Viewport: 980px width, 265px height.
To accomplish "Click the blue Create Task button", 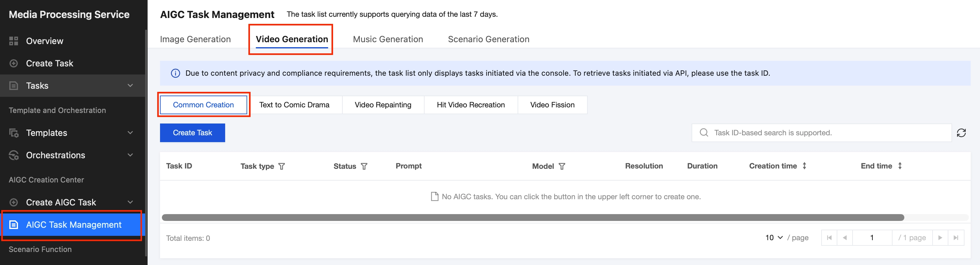I will pos(193,133).
